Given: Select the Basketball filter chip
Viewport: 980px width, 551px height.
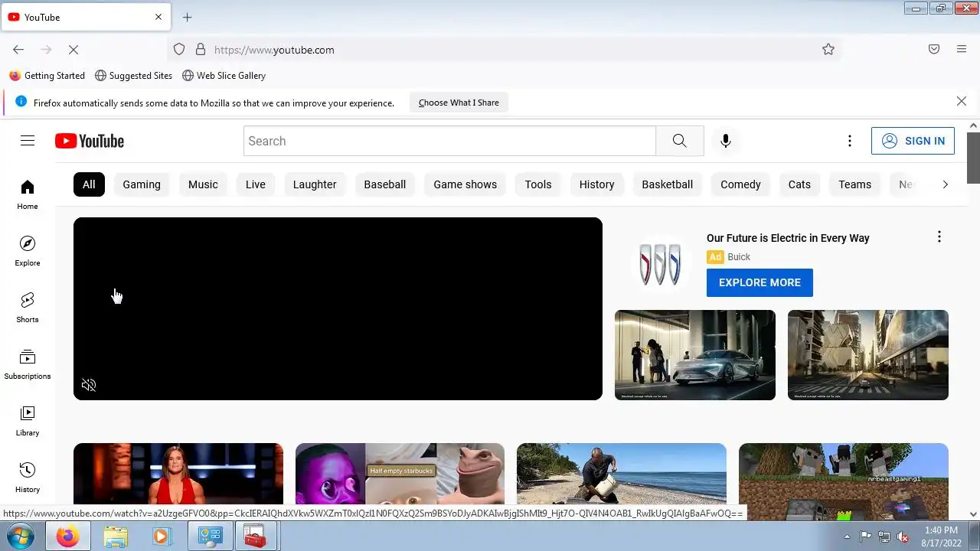Looking at the screenshot, I should [668, 184].
